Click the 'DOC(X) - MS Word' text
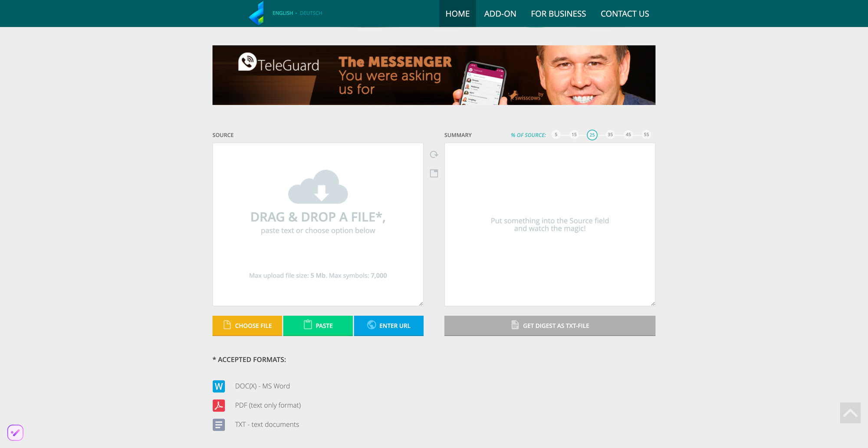 click(263, 386)
